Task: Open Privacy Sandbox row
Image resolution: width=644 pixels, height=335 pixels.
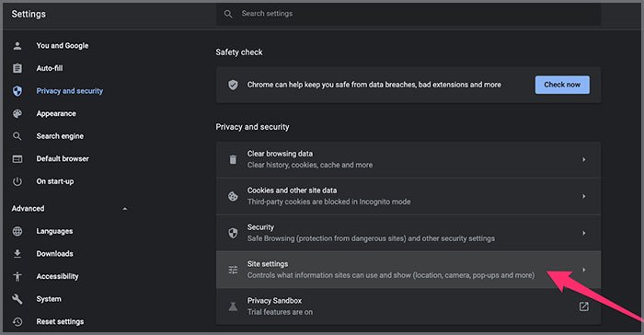Action: [408, 306]
